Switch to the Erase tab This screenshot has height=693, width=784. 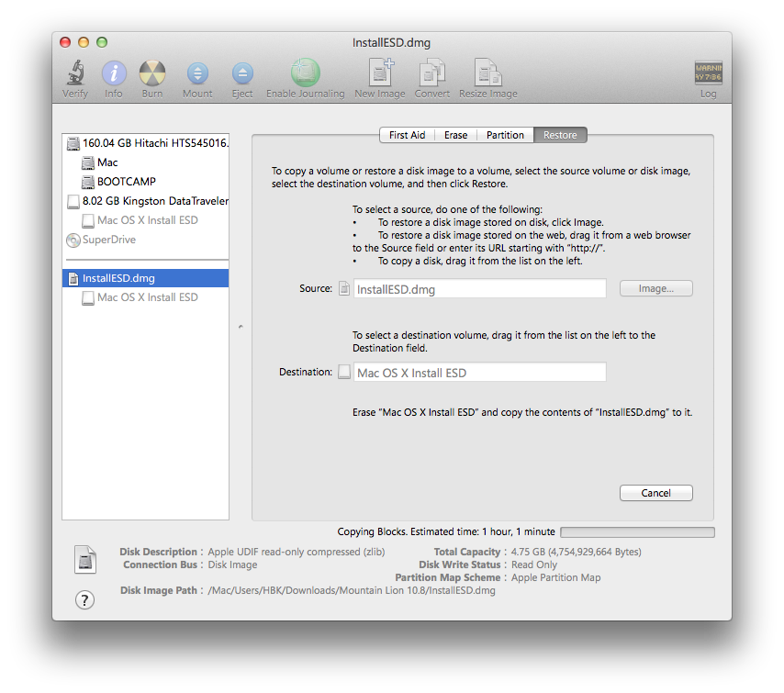click(455, 135)
